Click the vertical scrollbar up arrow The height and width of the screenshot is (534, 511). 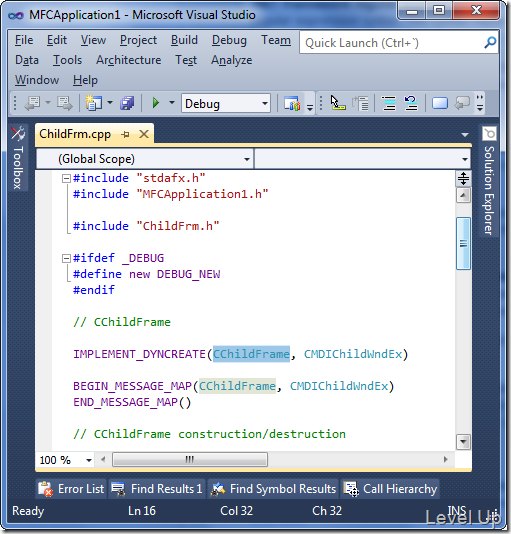tap(463, 195)
